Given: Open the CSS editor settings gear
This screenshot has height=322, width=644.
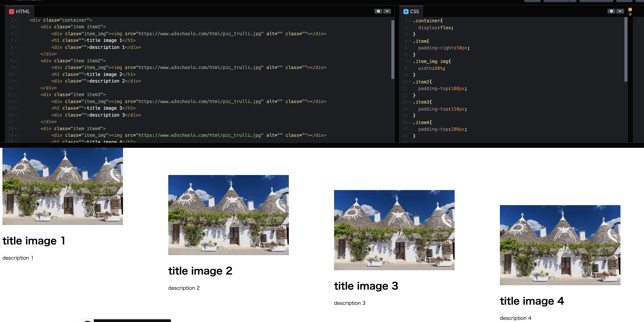Looking at the screenshot, I should coord(611,11).
